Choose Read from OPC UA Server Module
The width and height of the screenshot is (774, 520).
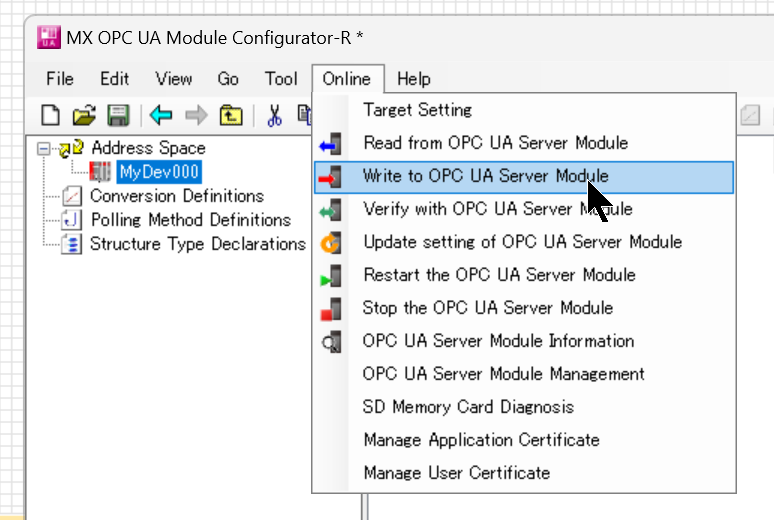click(x=524, y=144)
